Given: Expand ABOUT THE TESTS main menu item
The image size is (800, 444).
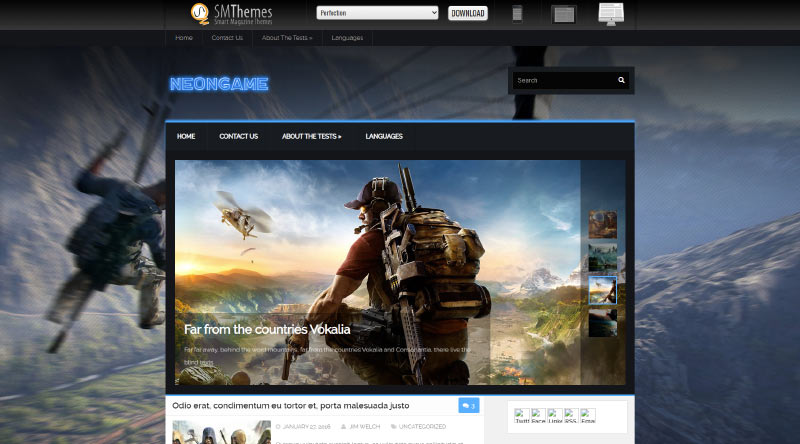Looking at the screenshot, I should tap(312, 136).
